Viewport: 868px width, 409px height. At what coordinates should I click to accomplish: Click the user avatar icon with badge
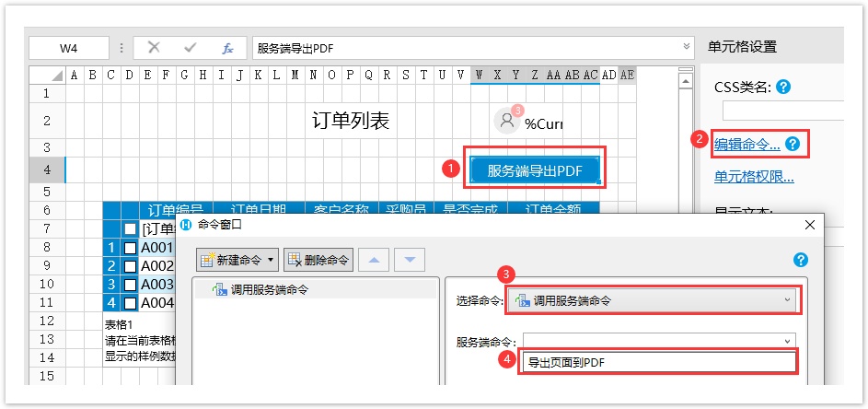click(507, 121)
